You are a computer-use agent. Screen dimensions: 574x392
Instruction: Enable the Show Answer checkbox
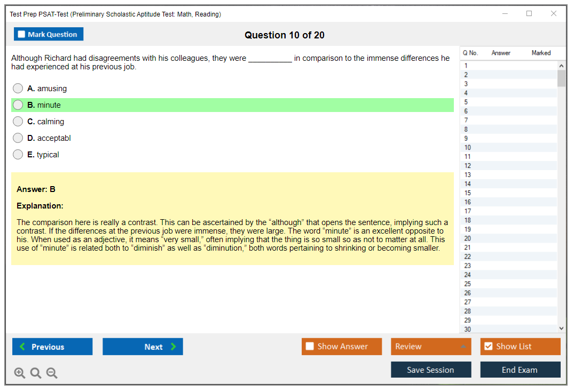pyautogui.click(x=310, y=347)
